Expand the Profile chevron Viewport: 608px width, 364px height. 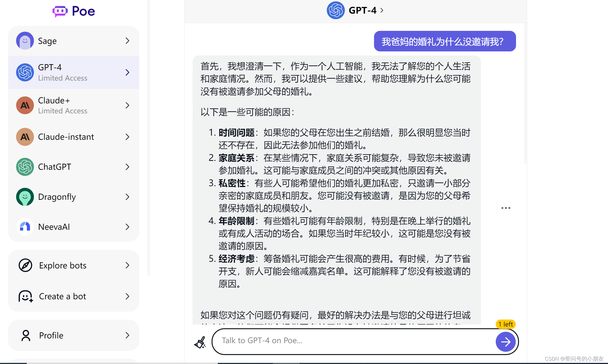pos(128,335)
